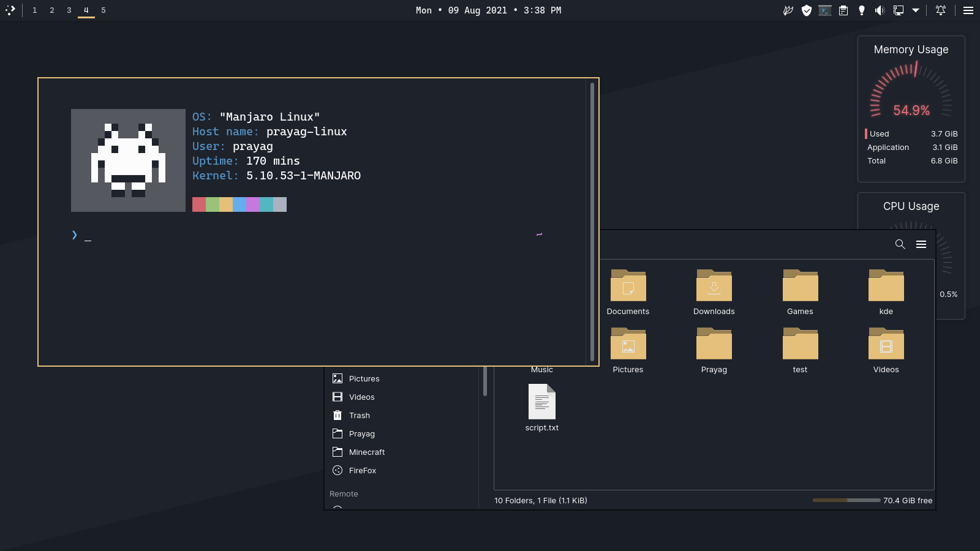Image resolution: width=980 pixels, height=551 pixels.
Task: Click the 0.5% CPU value
Action: tap(949, 294)
